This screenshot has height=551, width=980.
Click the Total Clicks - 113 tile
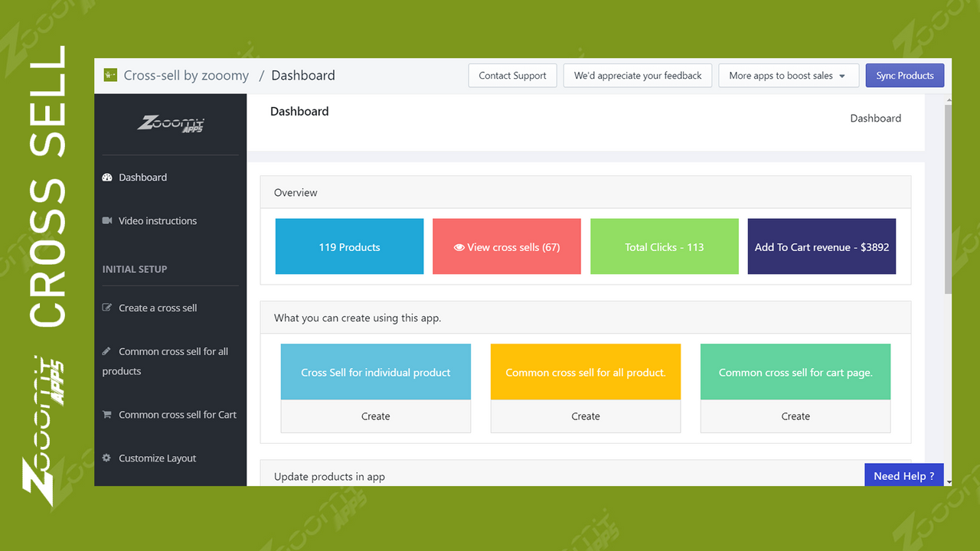coord(665,246)
